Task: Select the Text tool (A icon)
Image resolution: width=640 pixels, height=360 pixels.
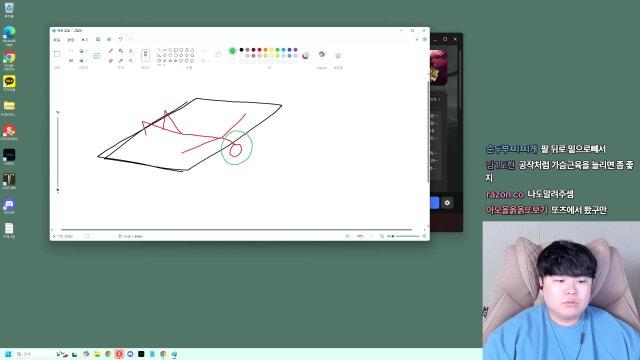Action: (131, 51)
